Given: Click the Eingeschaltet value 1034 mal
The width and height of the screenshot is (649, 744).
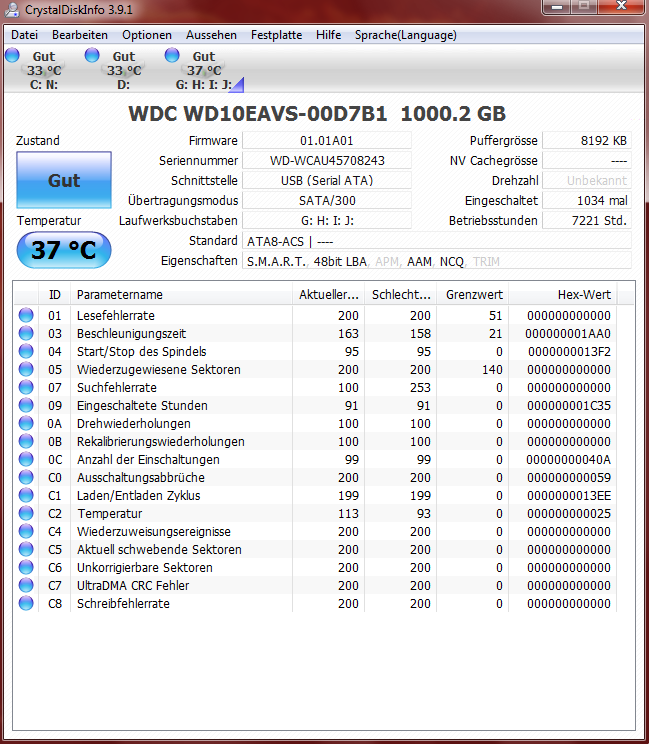Looking at the screenshot, I should [x=587, y=201].
